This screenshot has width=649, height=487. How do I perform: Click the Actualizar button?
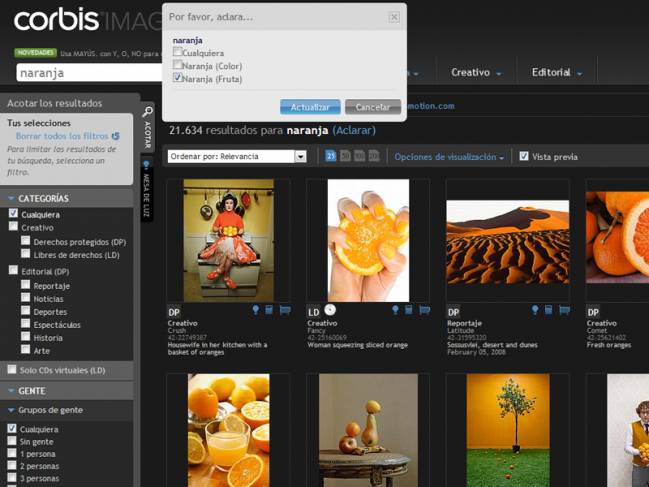310,107
